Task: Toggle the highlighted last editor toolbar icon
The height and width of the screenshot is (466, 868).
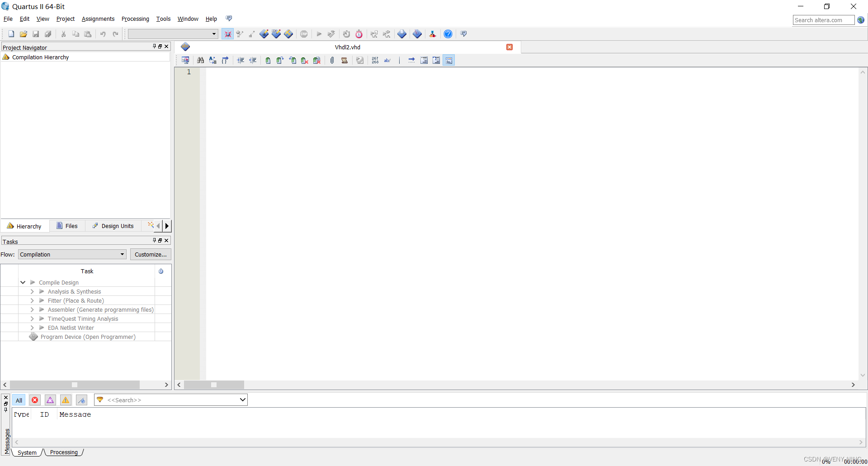Action: coord(448,60)
